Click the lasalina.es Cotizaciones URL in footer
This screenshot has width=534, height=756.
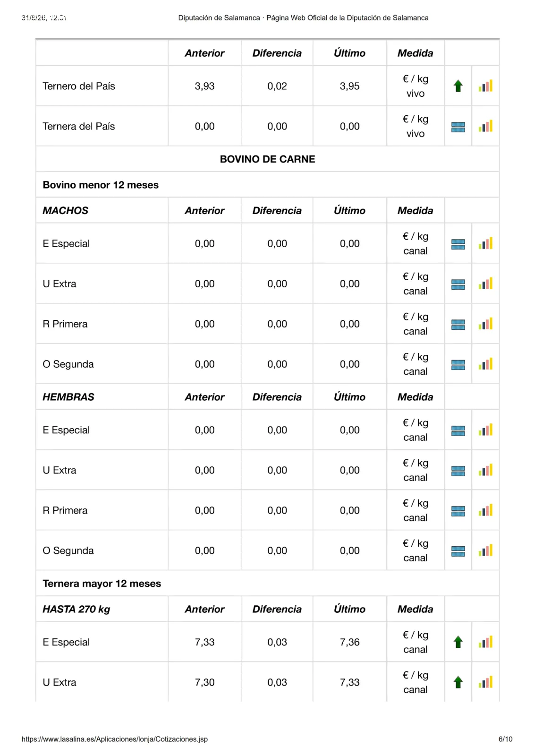[114, 739]
